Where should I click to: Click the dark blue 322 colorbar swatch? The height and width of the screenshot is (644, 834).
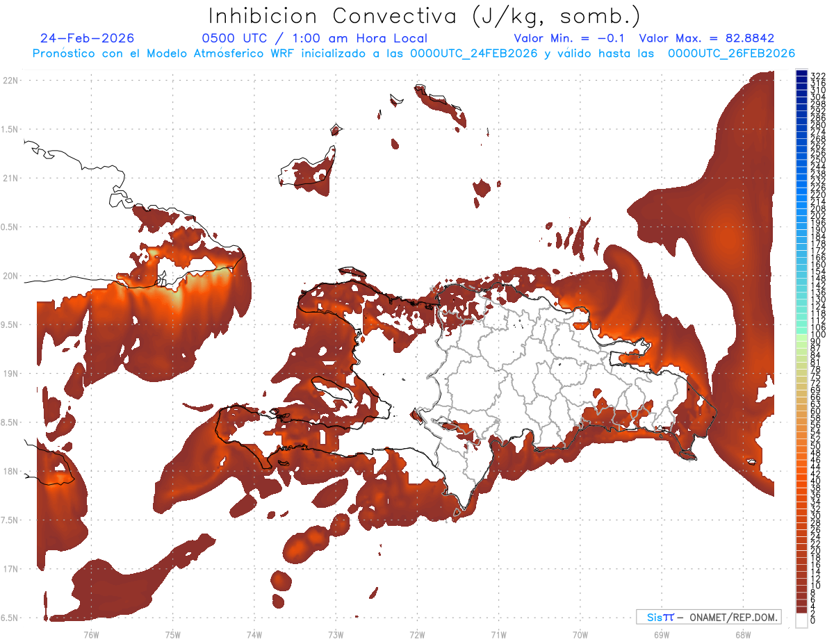[x=802, y=74]
